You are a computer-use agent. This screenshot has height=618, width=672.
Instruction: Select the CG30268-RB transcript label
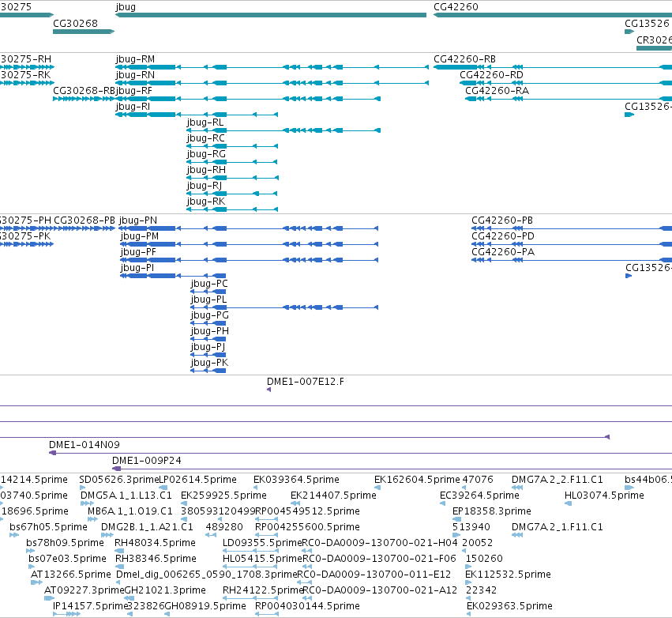pos(84,91)
